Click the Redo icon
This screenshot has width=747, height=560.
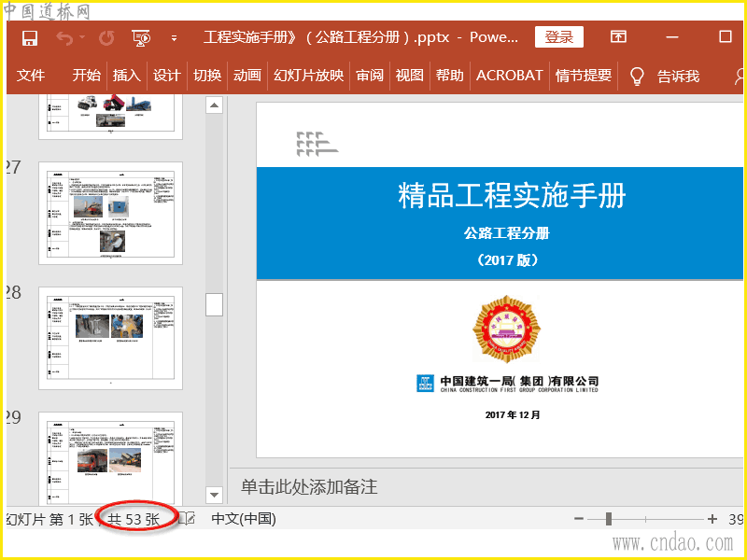click(x=106, y=37)
